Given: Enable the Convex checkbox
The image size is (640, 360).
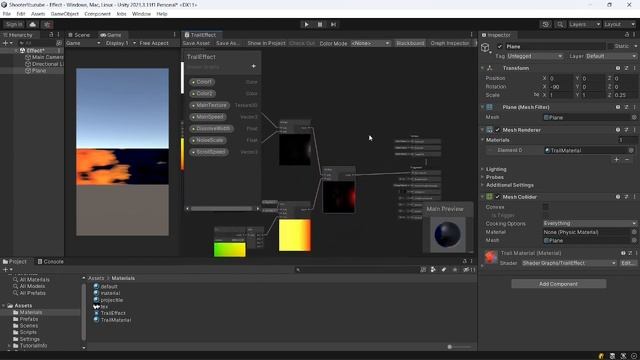Looking at the screenshot, I should point(546,207).
